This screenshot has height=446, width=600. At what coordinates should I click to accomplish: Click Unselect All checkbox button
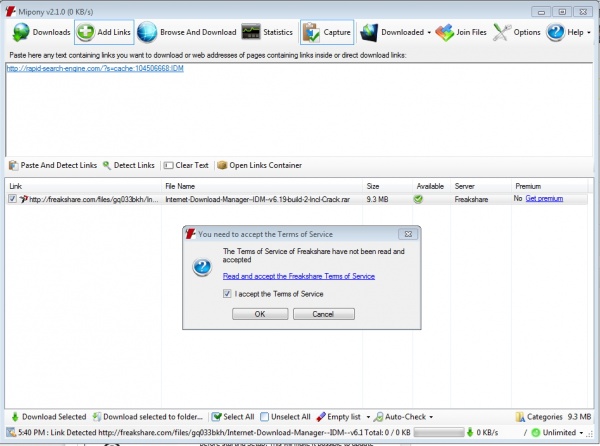(285, 417)
